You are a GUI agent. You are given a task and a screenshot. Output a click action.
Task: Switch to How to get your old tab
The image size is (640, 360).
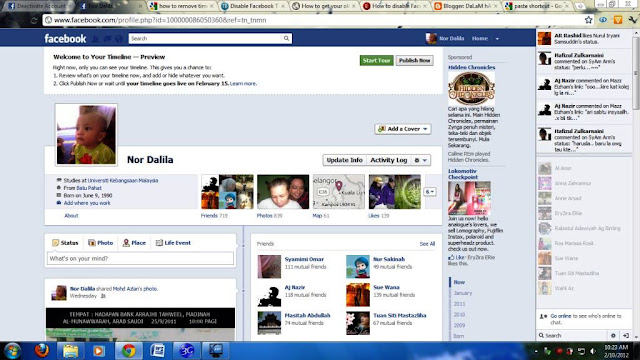tap(324, 6)
